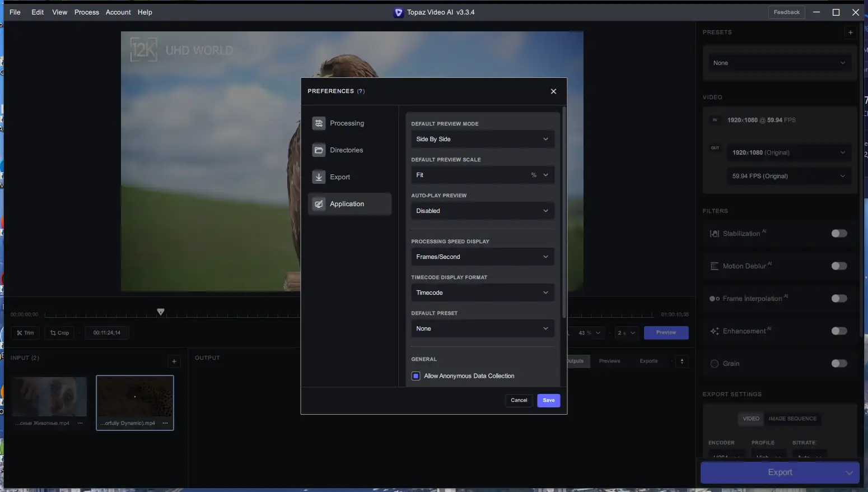Enable the Motion Deblur switch
The width and height of the screenshot is (868, 492).
839,266
